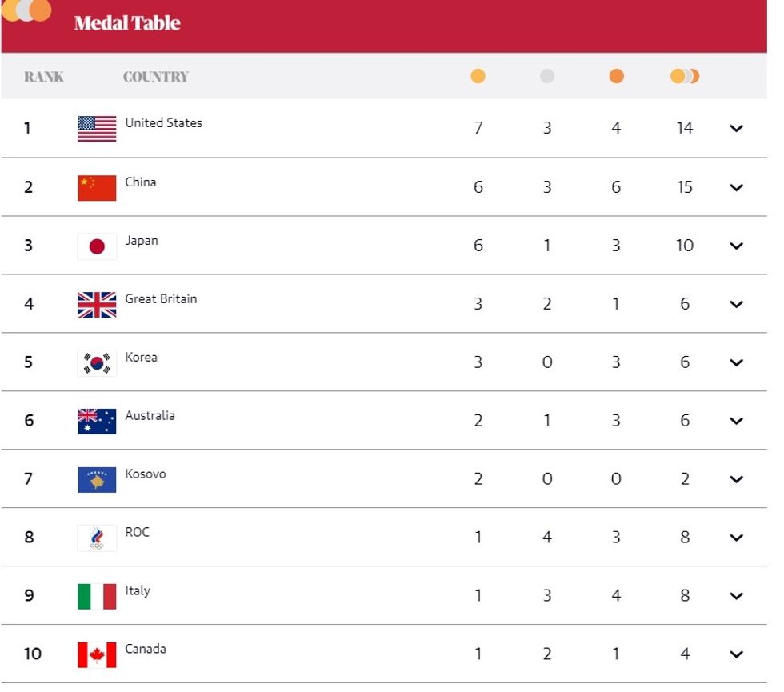This screenshot has width=784, height=692.
Task: Expand the Australia medal breakdown
Action: pos(737,422)
